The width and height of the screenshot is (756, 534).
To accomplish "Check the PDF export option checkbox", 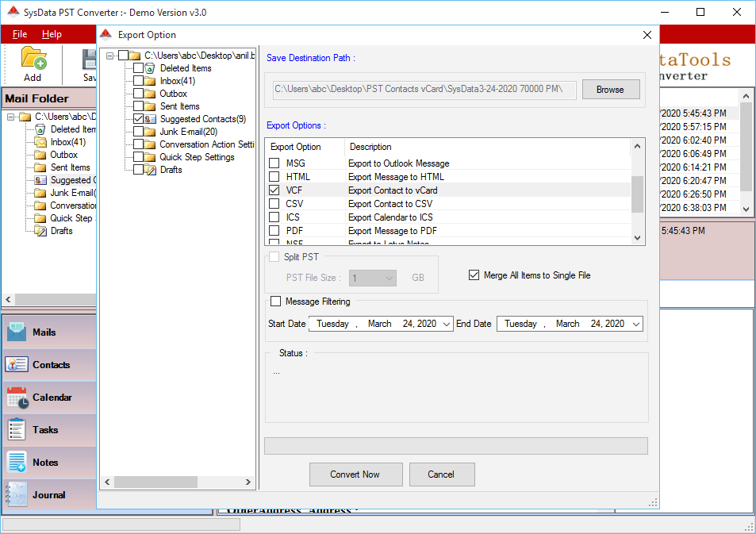I will [274, 231].
